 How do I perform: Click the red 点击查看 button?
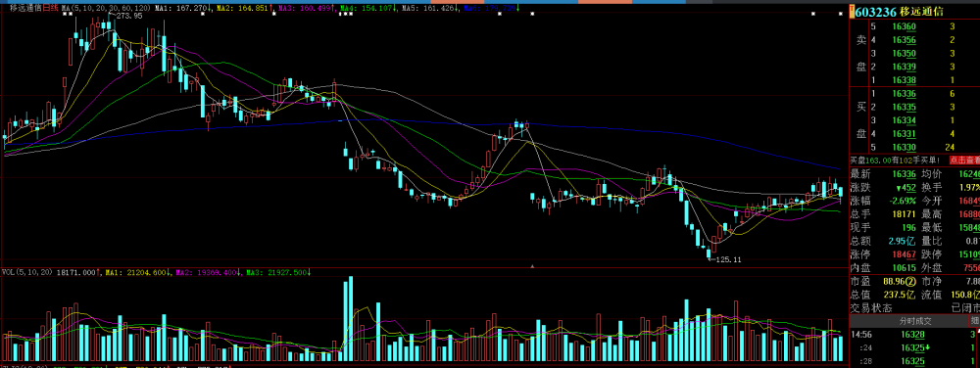tap(963, 160)
